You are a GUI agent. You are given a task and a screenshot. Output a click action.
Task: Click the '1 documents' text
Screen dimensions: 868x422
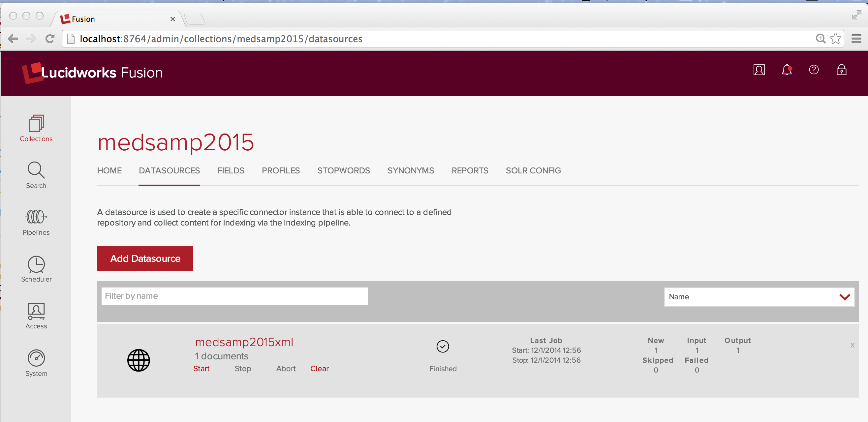click(x=221, y=356)
